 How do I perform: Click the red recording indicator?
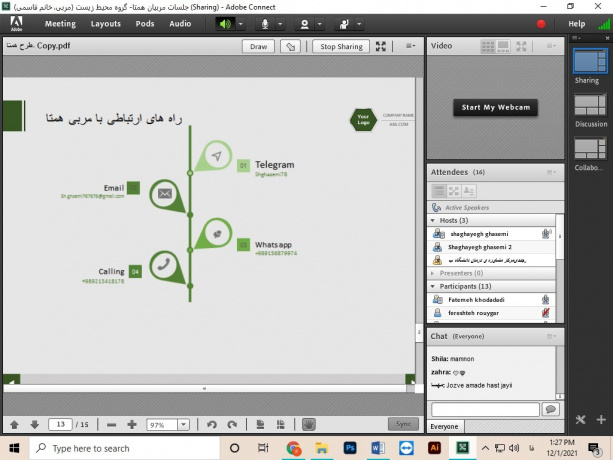point(541,24)
